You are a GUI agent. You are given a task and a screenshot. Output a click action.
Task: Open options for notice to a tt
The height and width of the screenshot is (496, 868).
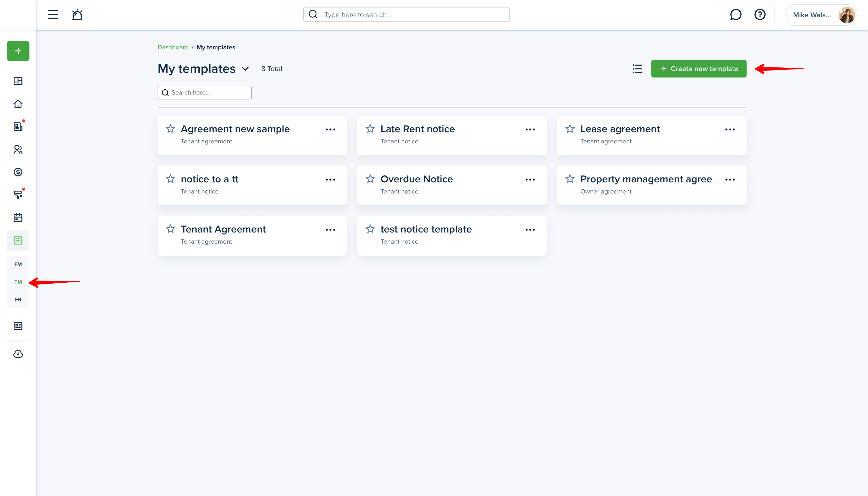(x=330, y=180)
